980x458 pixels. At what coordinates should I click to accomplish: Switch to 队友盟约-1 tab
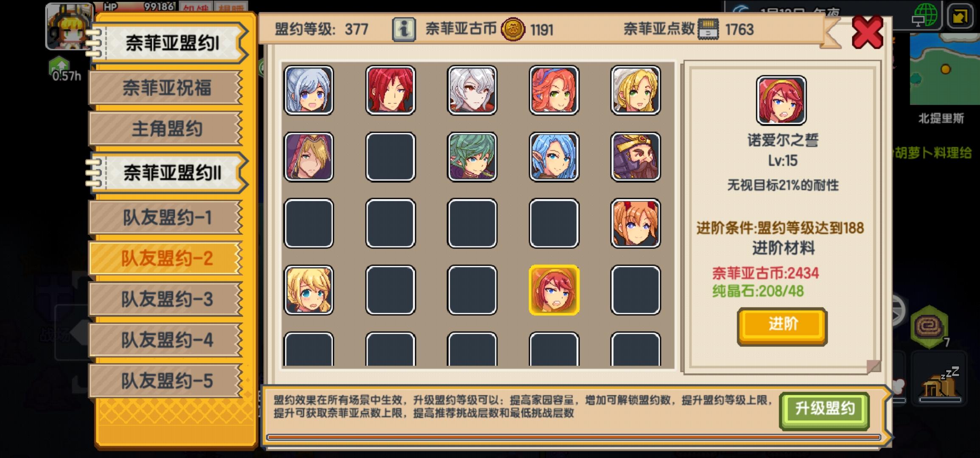pyautogui.click(x=166, y=218)
